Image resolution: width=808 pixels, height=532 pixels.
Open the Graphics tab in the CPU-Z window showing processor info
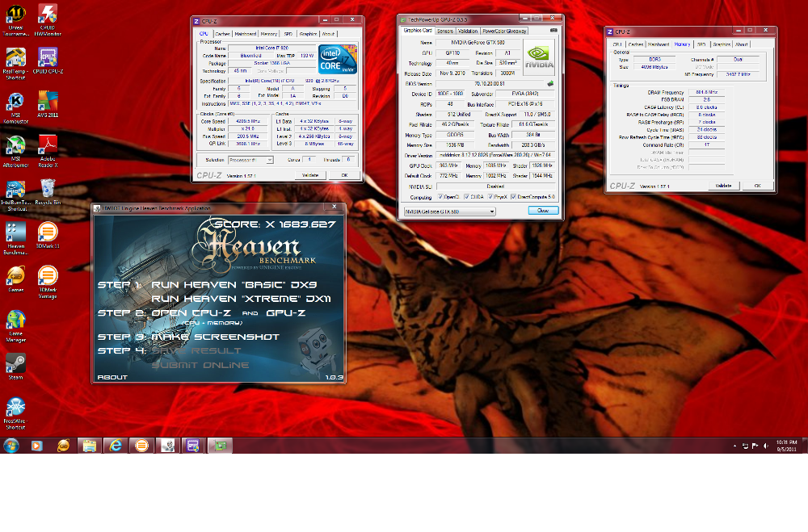[308, 34]
